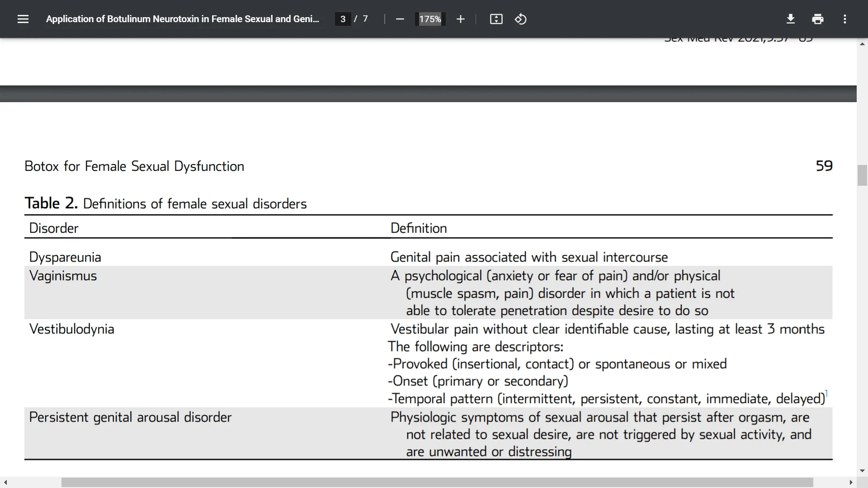Click 'are unwanted or distressing' line
The image size is (868, 488).
(489, 452)
